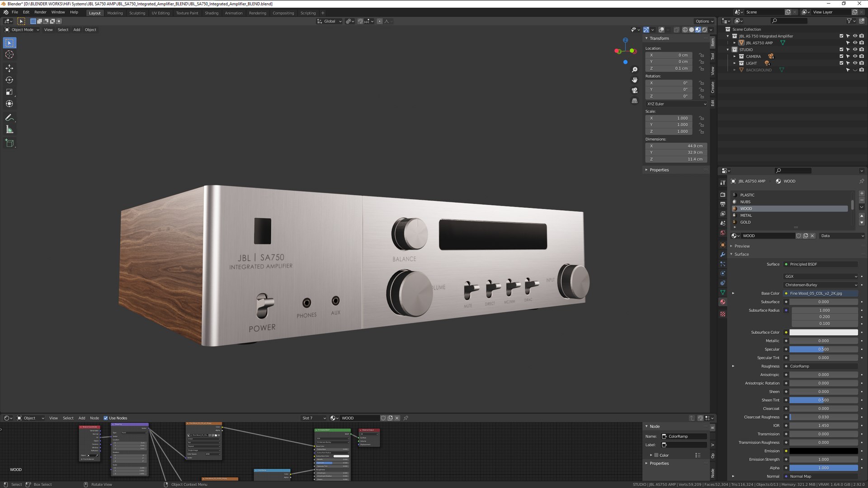Adjust the Specular slider value

823,349
